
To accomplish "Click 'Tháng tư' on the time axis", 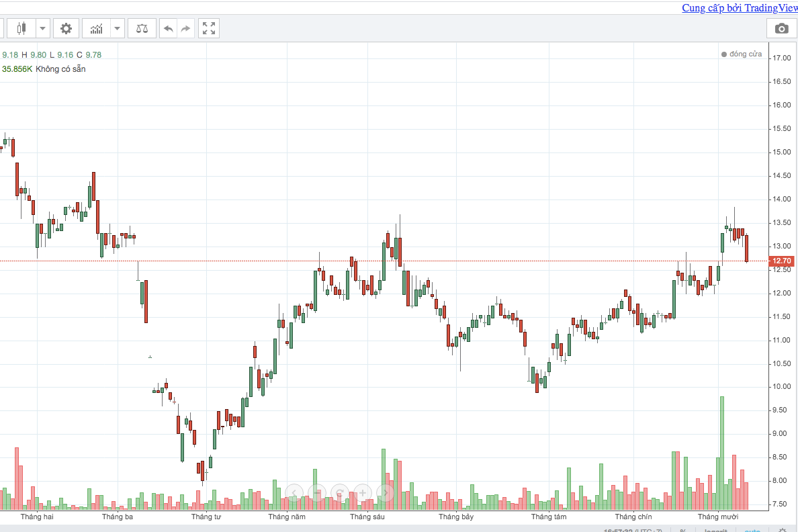I will (206, 517).
